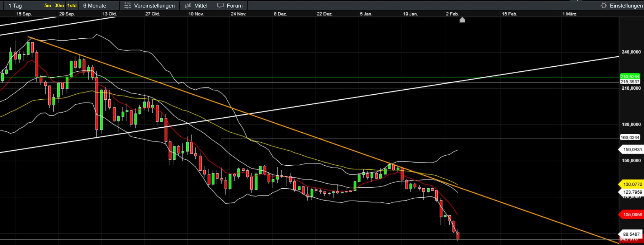The height and width of the screenshot is (245, 644).
Task: Click the Einstellungen gear icon
Action: (x=604, y=5)
